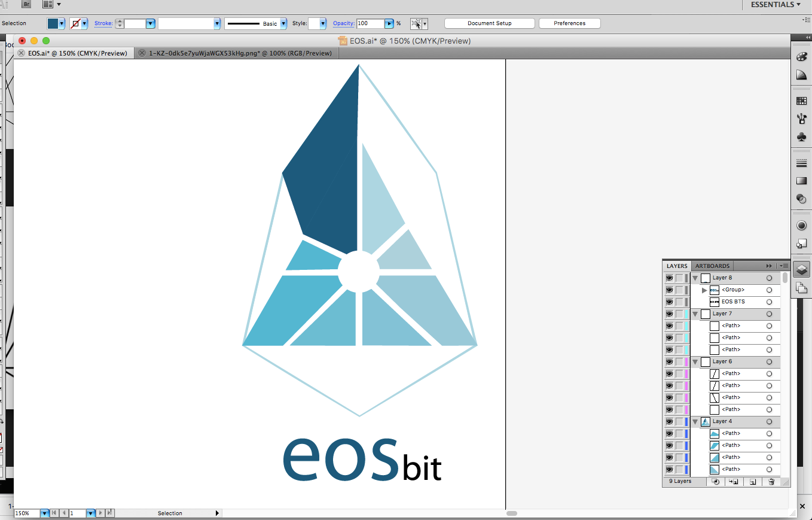Toggle the lock box for Layer 6

[679, 362]
